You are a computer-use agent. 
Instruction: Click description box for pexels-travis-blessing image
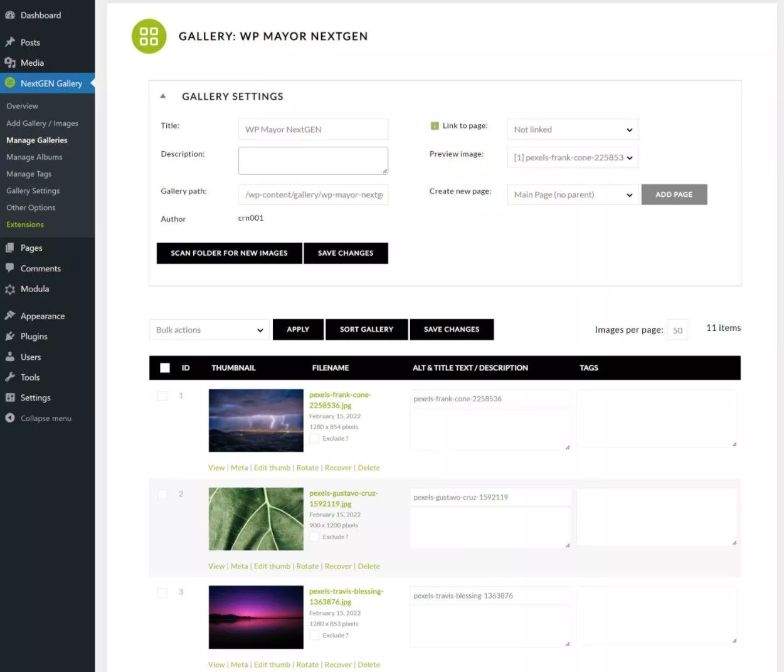tap(490, 626)
